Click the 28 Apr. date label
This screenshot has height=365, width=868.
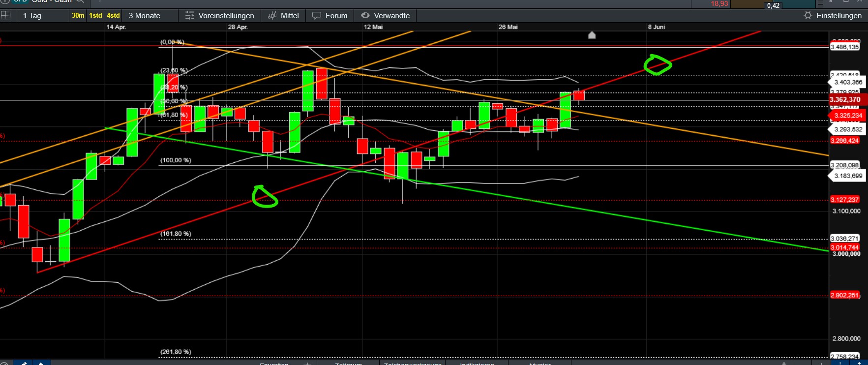click(x=238, y=27)
